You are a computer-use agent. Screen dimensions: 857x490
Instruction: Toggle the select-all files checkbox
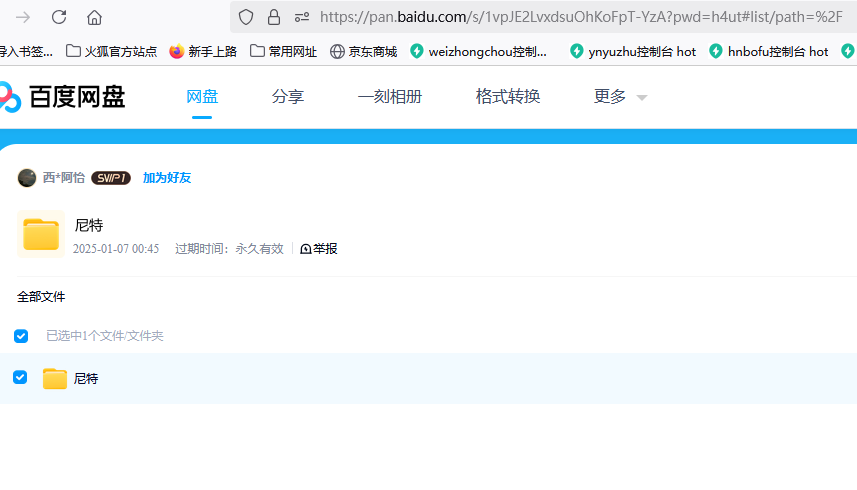21,336
